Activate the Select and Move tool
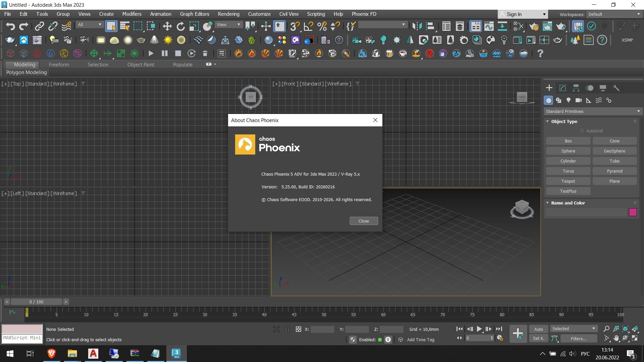This screenshot has width=644, height=362. click(167, 26)
